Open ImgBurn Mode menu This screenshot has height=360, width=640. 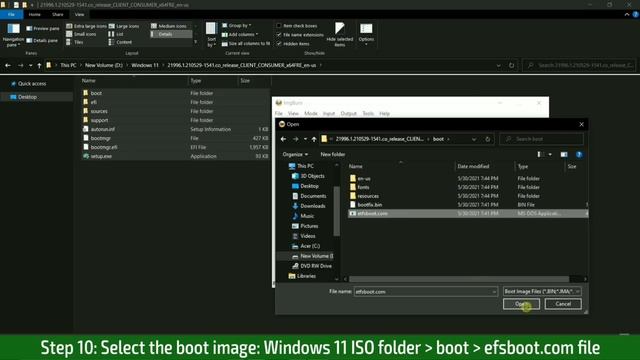tap(310, 113)
